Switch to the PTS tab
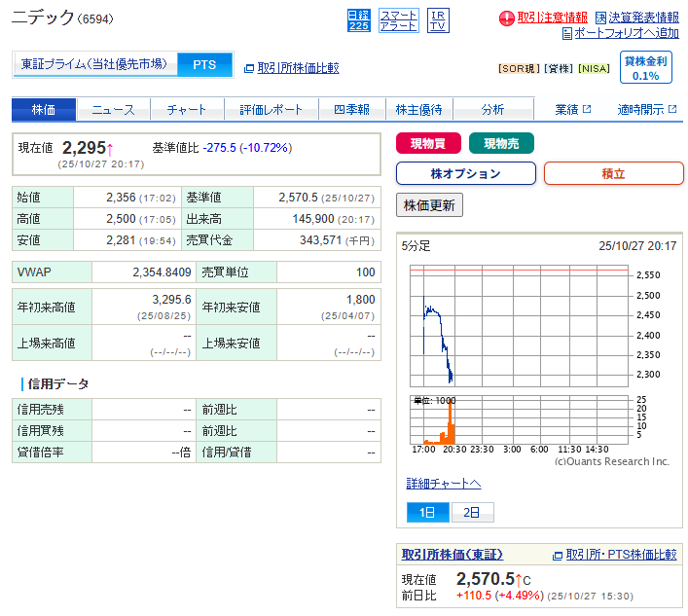The height and width of the screenshot is (616, 688). click(x=204, y=65)
